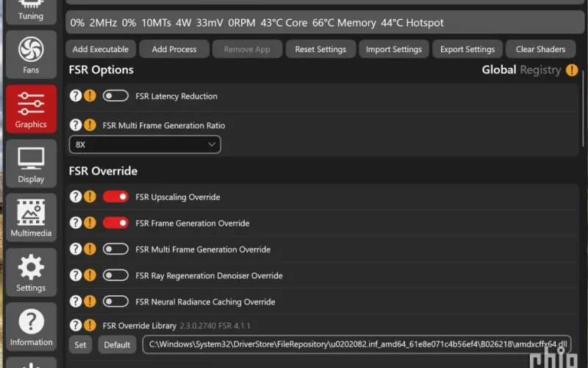Open the Multimedia sidebar section

[x=31, y=218]
